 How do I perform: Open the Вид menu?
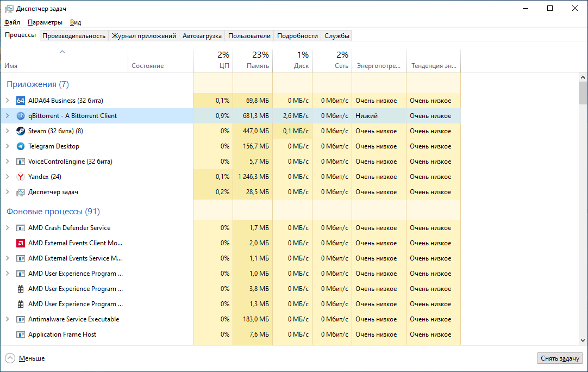[76, 22]
